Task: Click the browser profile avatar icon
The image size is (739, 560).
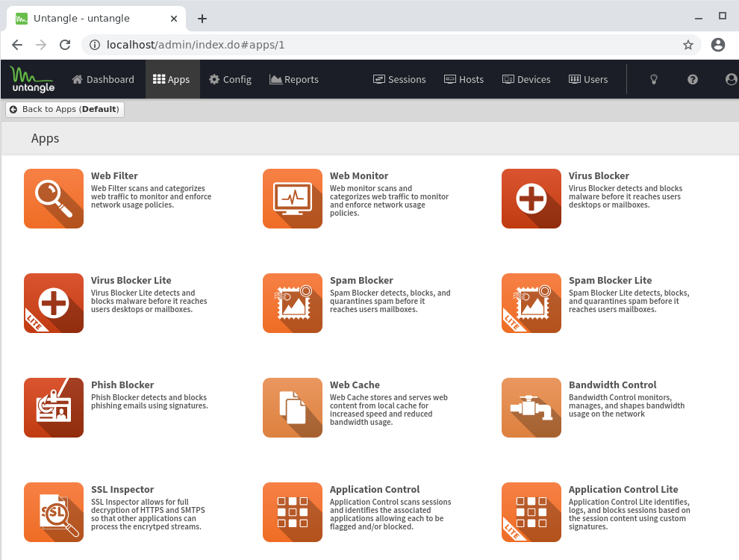Action: pyautogui.click(x=718, y=45)
